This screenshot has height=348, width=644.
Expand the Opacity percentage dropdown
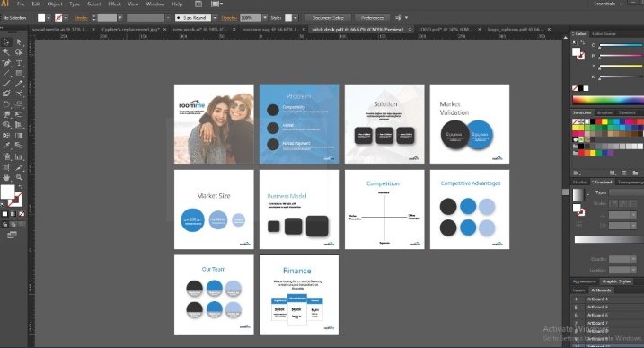click(x=265, y=18)
